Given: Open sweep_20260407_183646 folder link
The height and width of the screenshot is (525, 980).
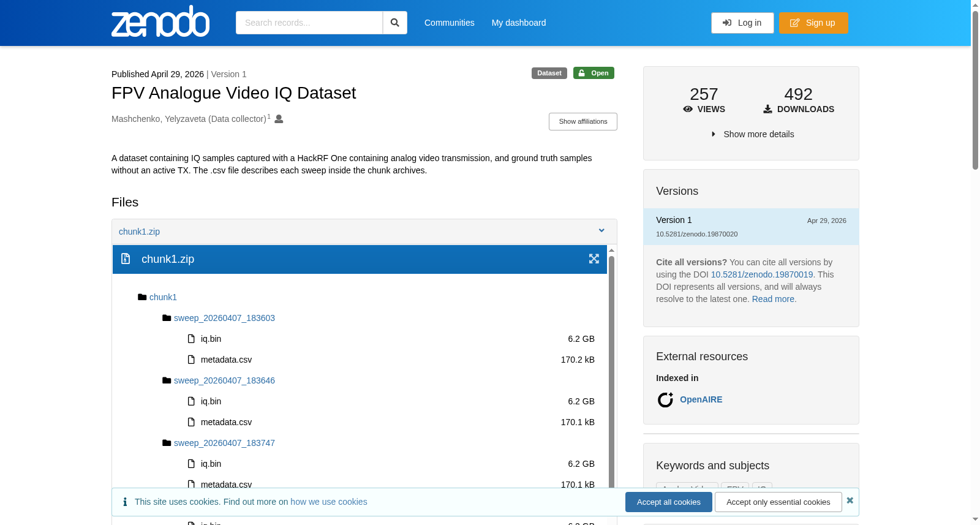Looking at the screenshot, I should point(224,380).
